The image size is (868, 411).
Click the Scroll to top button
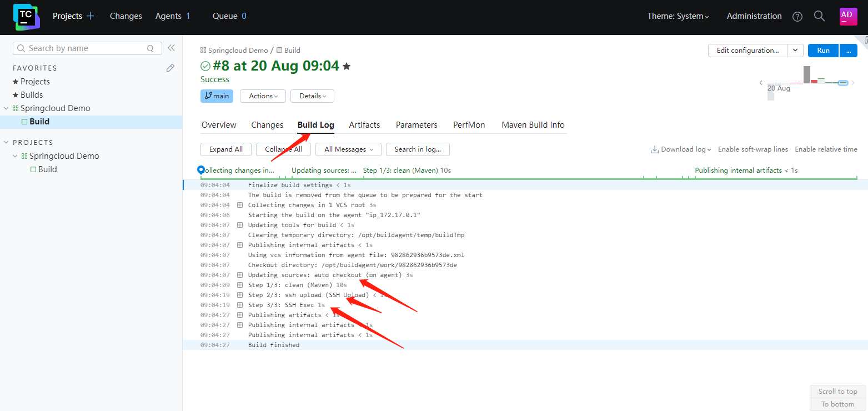838,392
